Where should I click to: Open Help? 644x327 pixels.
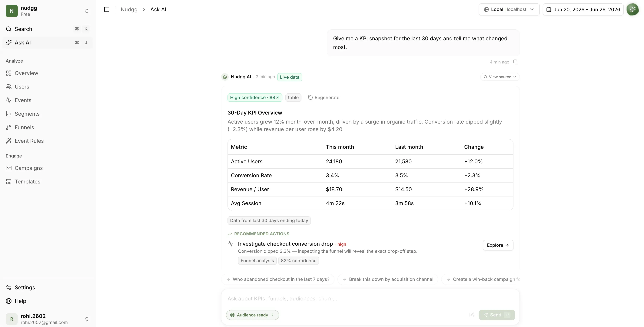[48, 301]
